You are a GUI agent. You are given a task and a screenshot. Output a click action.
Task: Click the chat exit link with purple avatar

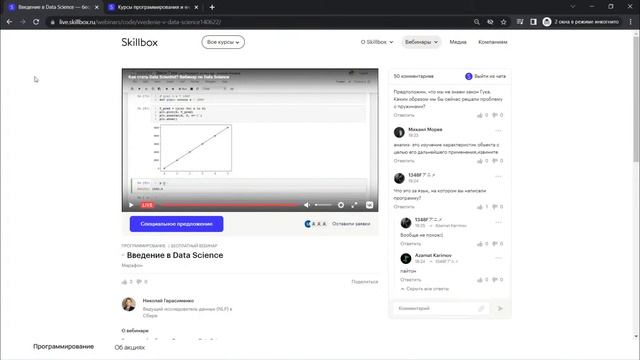click(485, 76)
